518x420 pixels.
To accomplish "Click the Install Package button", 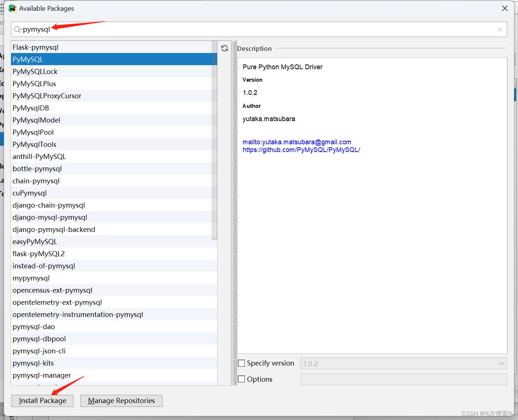I will pos(42,401).
